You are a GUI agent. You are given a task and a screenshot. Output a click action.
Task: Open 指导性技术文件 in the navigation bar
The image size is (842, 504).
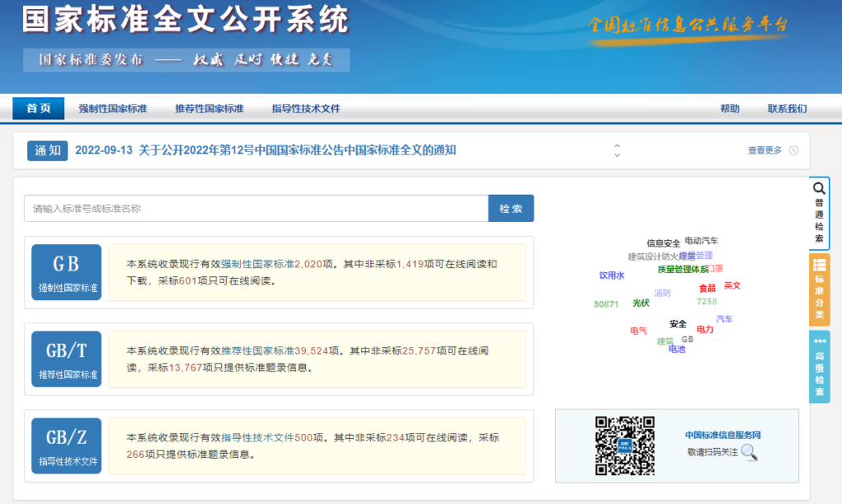(x=306, y=109)
